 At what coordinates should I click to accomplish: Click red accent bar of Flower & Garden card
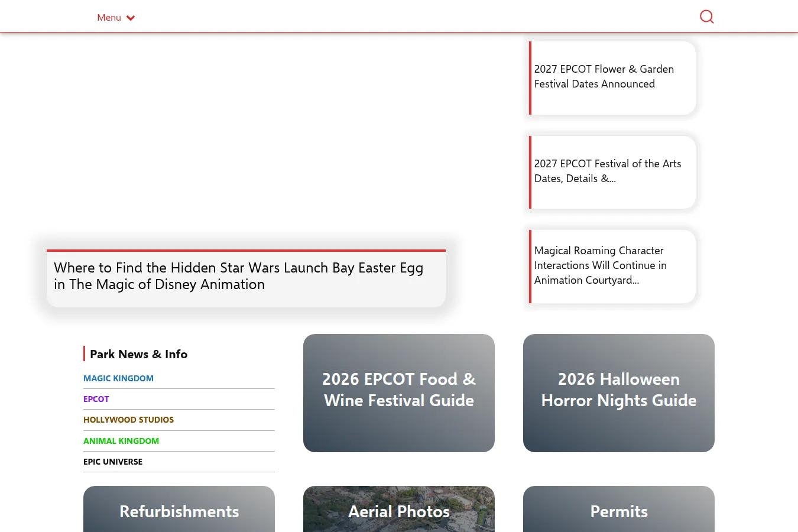pos(530,77)
